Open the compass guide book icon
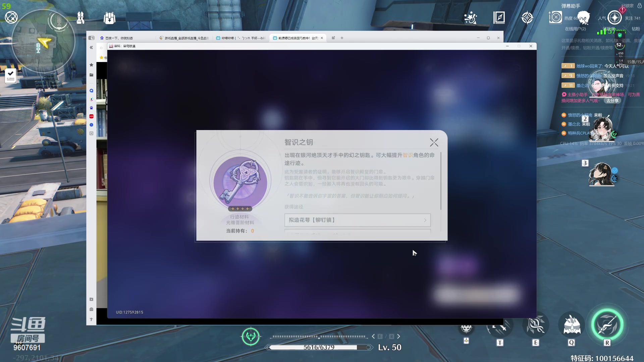 [x=499, y=17]
